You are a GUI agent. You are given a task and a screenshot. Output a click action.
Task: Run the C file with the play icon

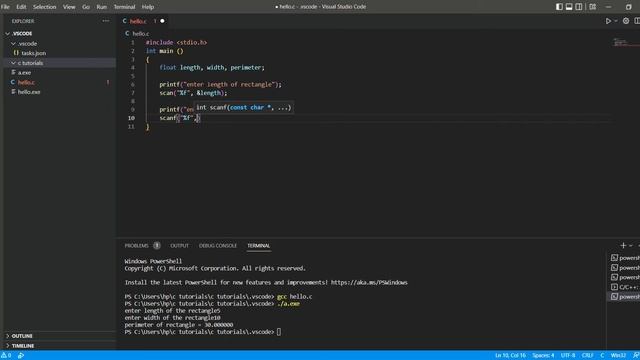coord(608,21)
